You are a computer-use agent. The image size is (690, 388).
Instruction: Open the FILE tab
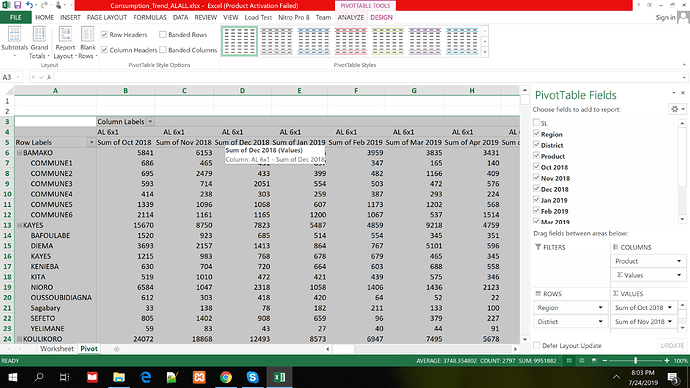[15, 18]
